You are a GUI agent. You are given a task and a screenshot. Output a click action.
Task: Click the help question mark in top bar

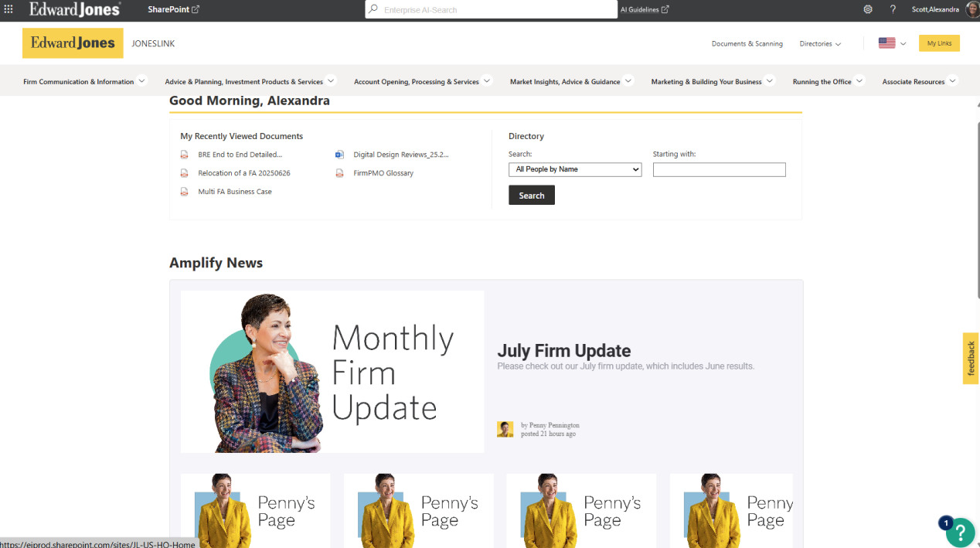[893, 9]
